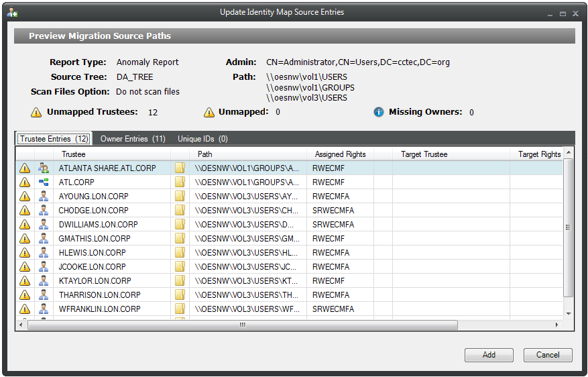
Task: Open the Unique IDs (0) tab
Action: (x=202, y=139)
